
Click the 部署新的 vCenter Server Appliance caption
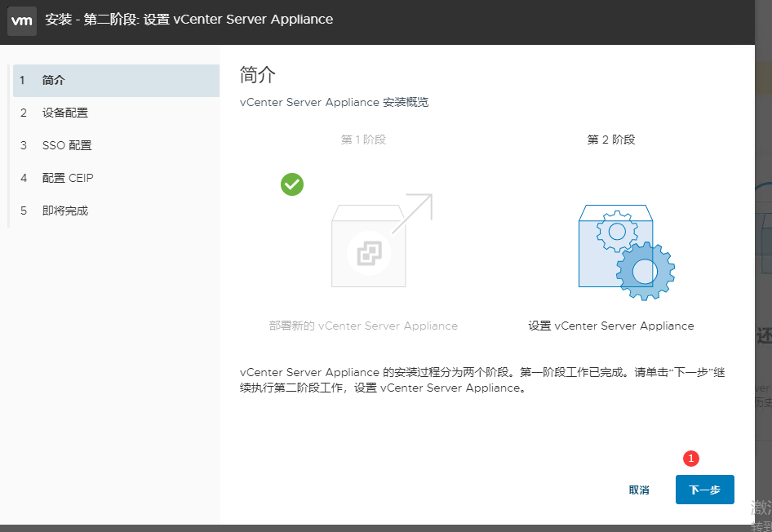[363, 326]
